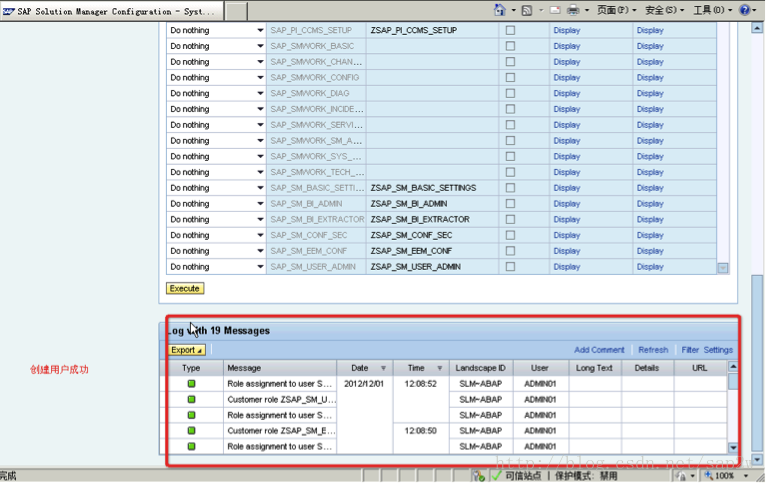Click the Add Comment link

[599, 350]
